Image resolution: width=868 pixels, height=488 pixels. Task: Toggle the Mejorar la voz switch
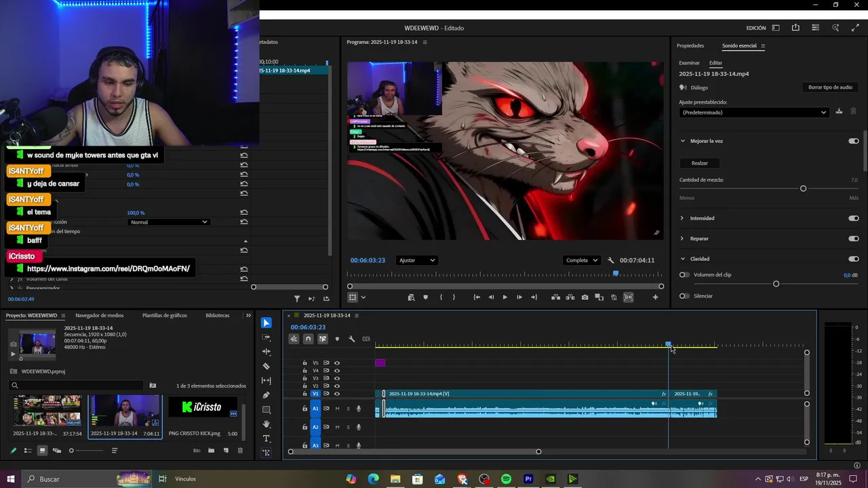(x=854, y=141)
